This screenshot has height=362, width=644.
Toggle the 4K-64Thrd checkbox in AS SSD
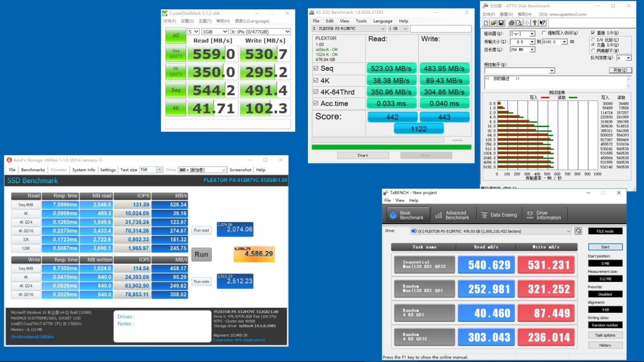[x=316, y=92]
